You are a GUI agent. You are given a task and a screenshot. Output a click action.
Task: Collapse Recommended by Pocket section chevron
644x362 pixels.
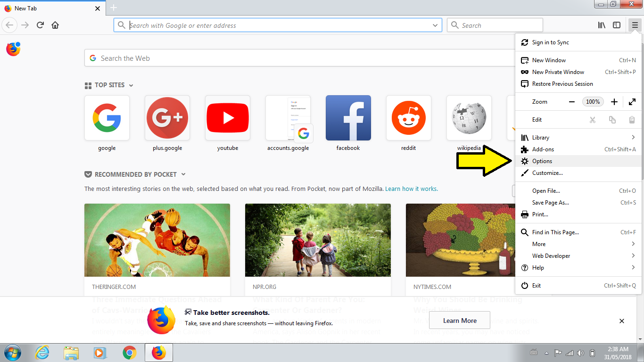coord(183,174)
